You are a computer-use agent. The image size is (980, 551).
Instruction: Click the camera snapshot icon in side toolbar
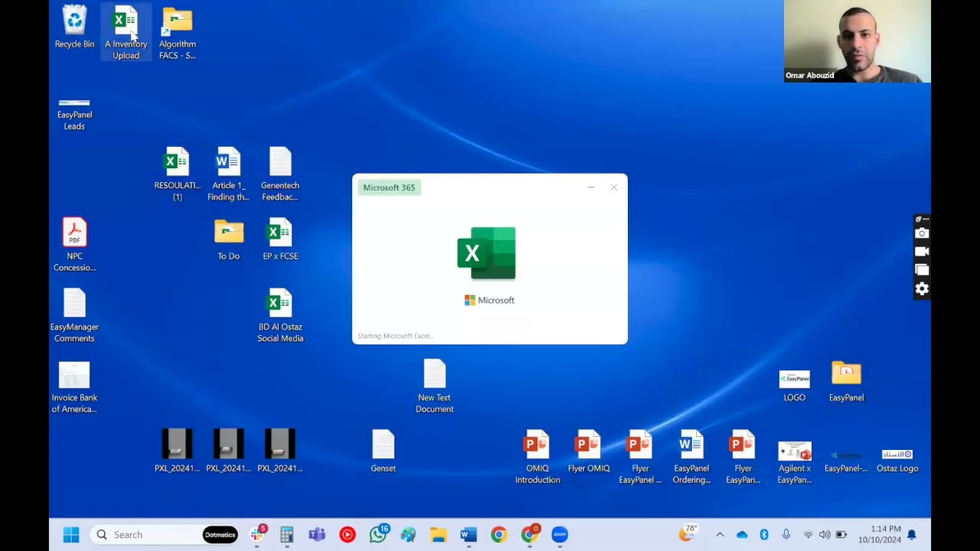coord(922,233)
